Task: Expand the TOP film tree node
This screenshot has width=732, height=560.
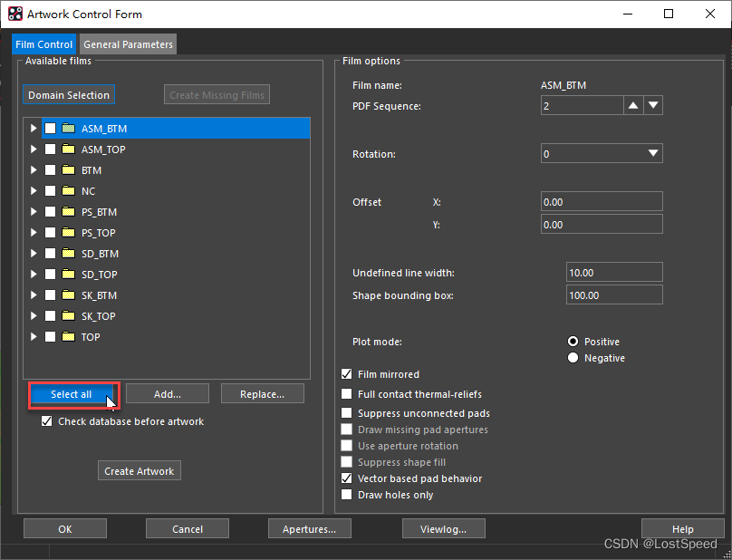Action: click(x=34, y=337)
